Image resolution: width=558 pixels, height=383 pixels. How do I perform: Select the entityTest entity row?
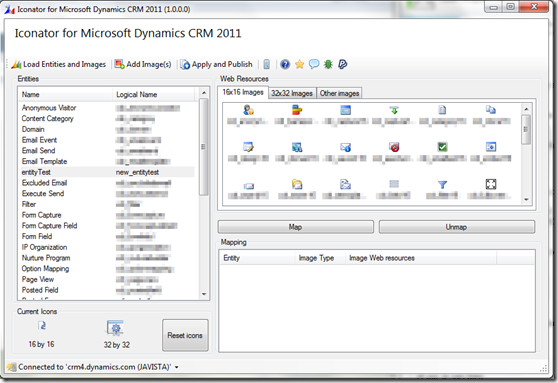(x=107, y=172)
